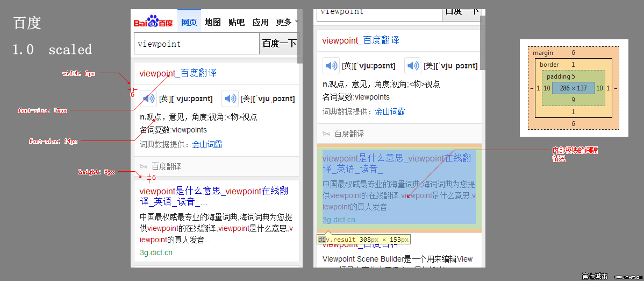
Task: Click the viewpoint search input under Baidu logo
Action: 197,44
